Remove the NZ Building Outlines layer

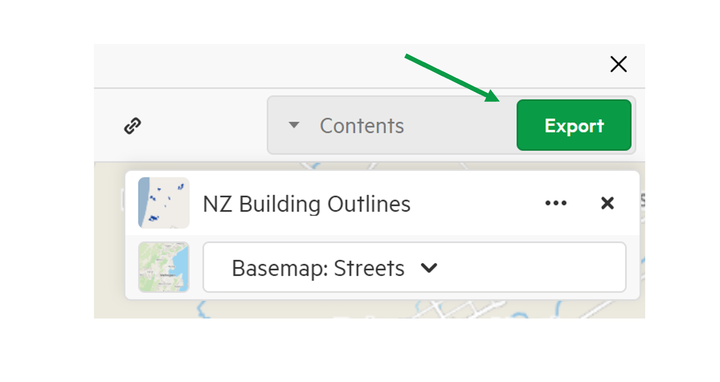[607, 203]
